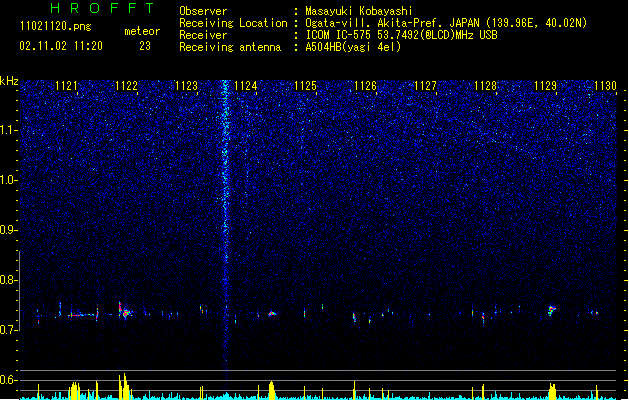Select the filename 11021120.png
Screen dimensions: 629x400
click(x=56, y=26)
